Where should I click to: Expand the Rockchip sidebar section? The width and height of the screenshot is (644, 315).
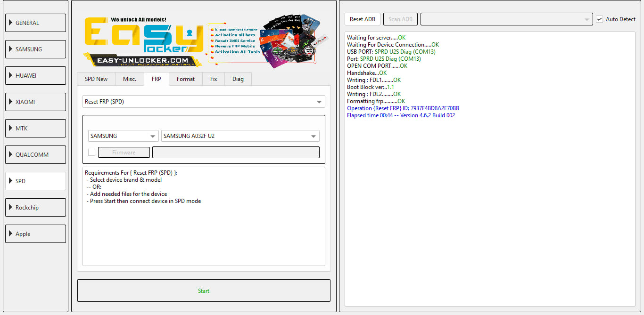[35, 207]
